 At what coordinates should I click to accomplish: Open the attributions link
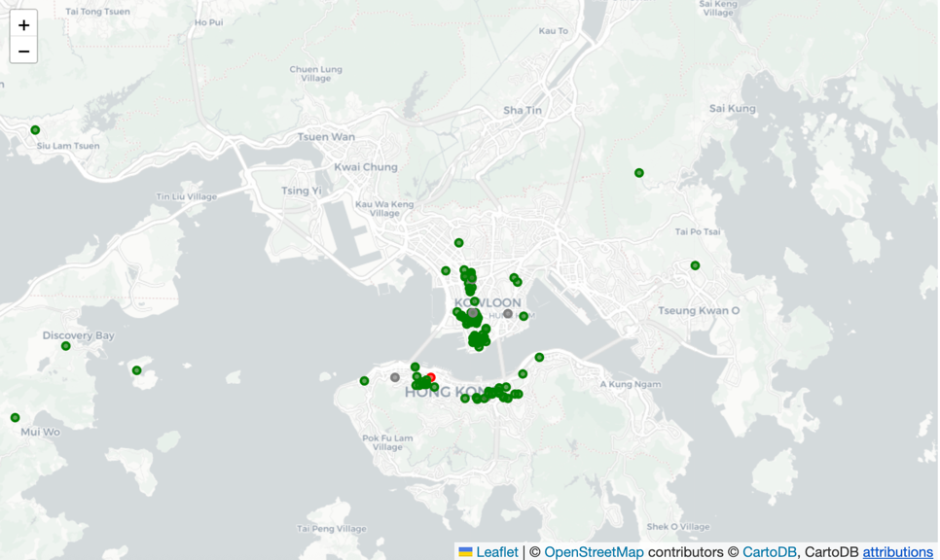pos(897,551)
